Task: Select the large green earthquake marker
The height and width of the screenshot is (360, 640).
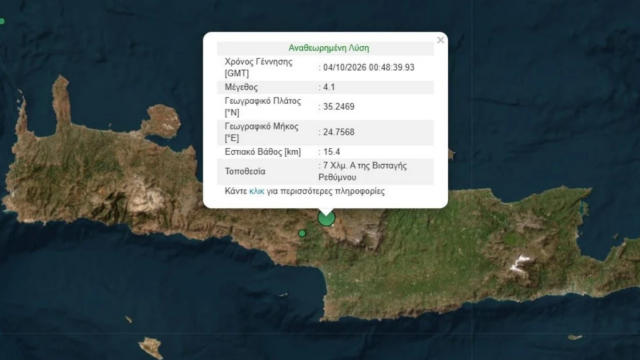Action: tap(327, 218)
